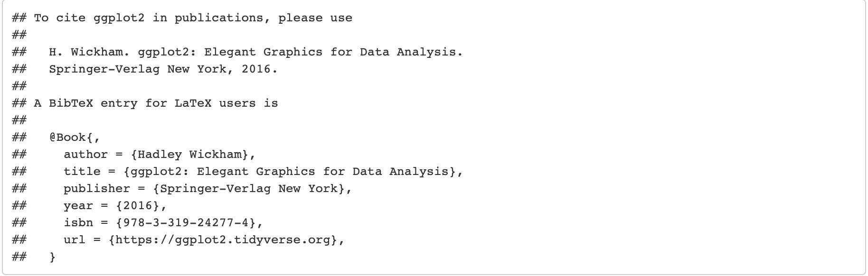This screenshot has height=276, width=868.
Task: Click the 'To cite ggplot2 in publications' line
Action: [193, 18]
